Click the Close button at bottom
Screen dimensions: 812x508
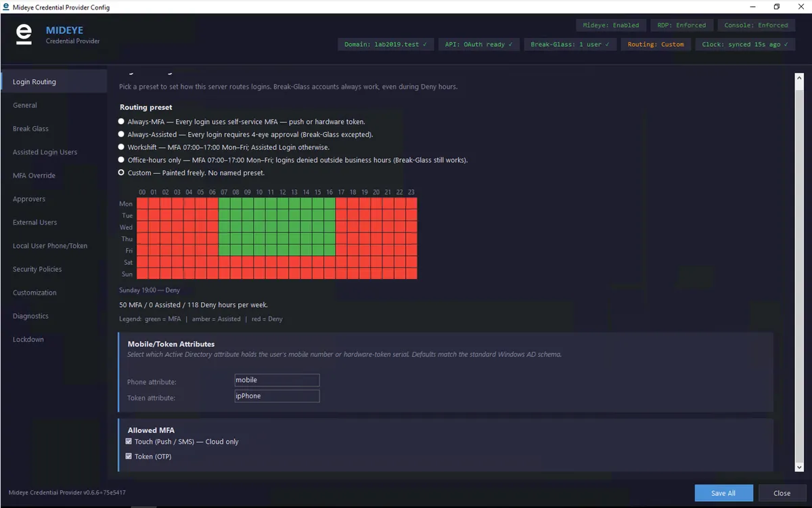(x=782, y=493)
